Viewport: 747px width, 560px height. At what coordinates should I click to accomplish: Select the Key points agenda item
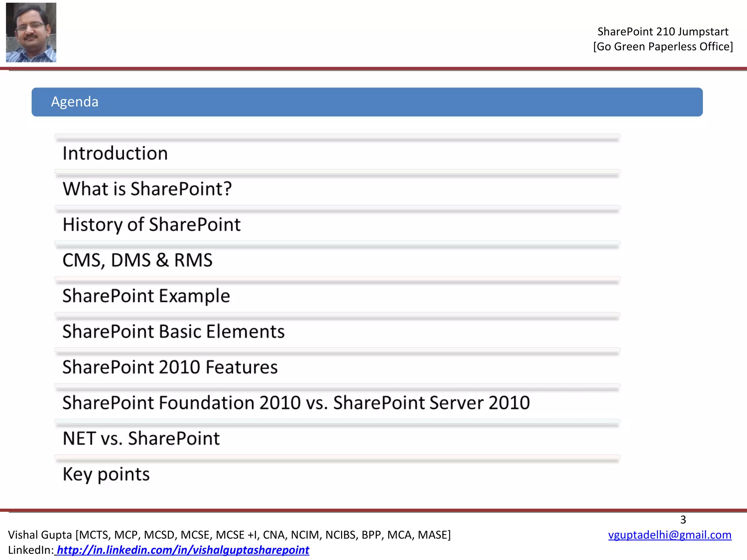106,474
